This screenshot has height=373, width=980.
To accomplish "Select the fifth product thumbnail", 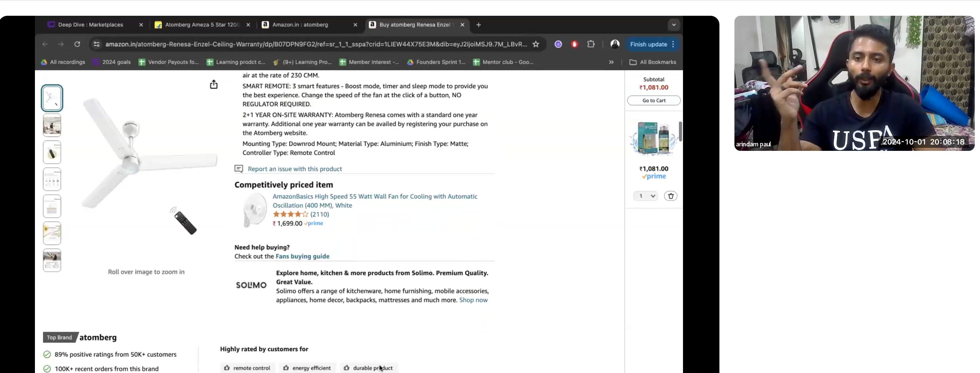I will tap(52, 206).
